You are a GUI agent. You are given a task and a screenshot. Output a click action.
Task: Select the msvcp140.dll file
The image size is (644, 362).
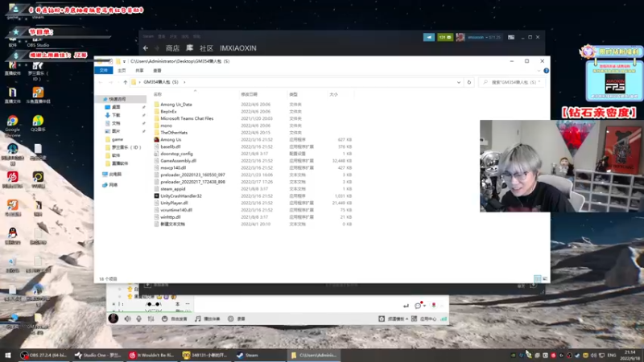point(173,168)
